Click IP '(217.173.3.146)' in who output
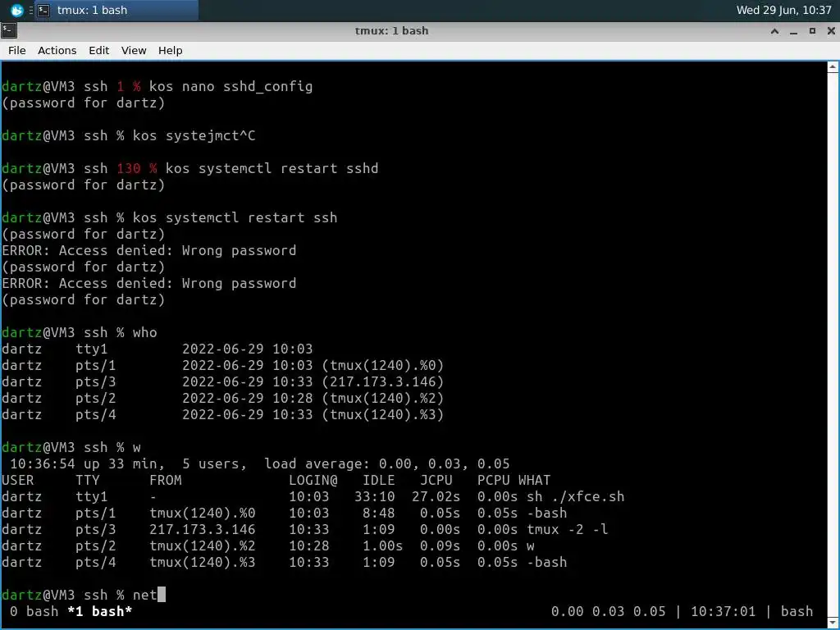840x630 pixels. tap(383, 381)
